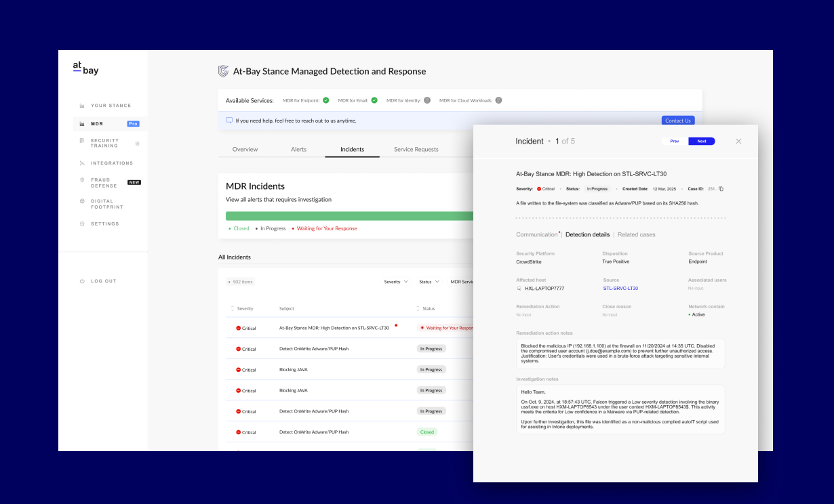Click the NEW badge next to Fraud Defense
The width and height of the screenshot is (834, 504).
coord(134,182)
